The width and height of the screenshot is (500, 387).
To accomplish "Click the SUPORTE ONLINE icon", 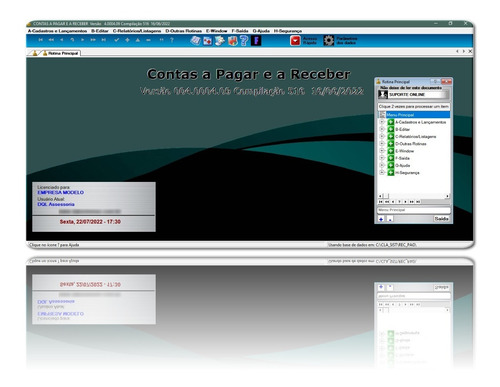I will 383,95.
